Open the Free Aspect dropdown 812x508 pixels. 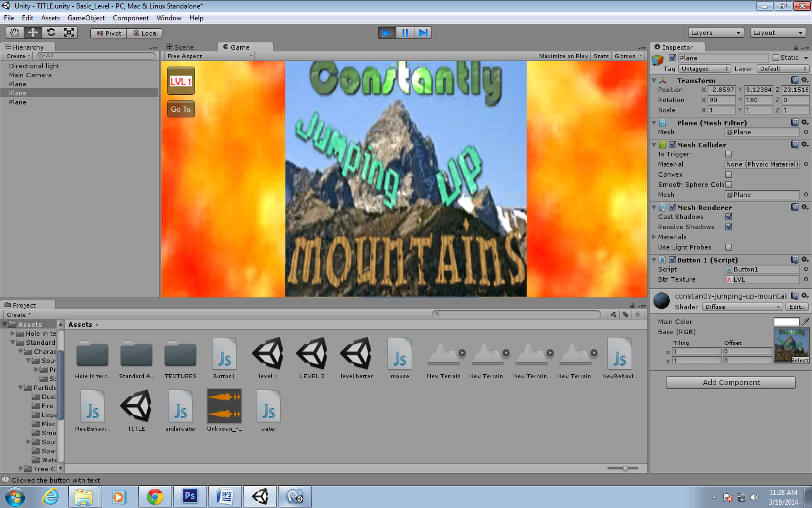pyautogui.click(x=209, y=56)
